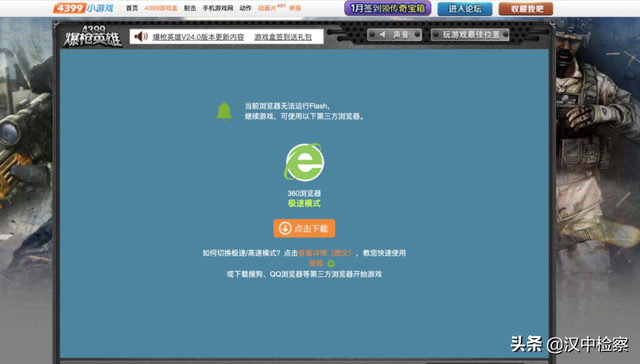Select 射击 category in top navigation
The height and width of the screenshot is (364, 640).
(x=190, y=8)
